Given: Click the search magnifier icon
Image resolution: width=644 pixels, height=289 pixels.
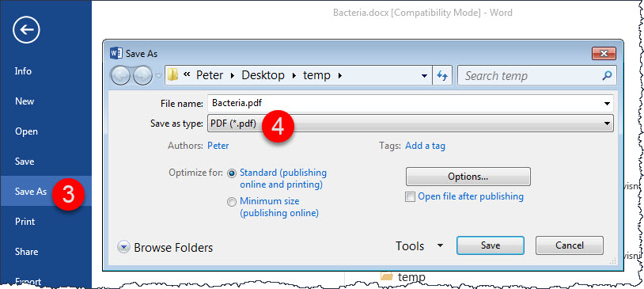Looking at the screenshot, I should pos(607,76).
